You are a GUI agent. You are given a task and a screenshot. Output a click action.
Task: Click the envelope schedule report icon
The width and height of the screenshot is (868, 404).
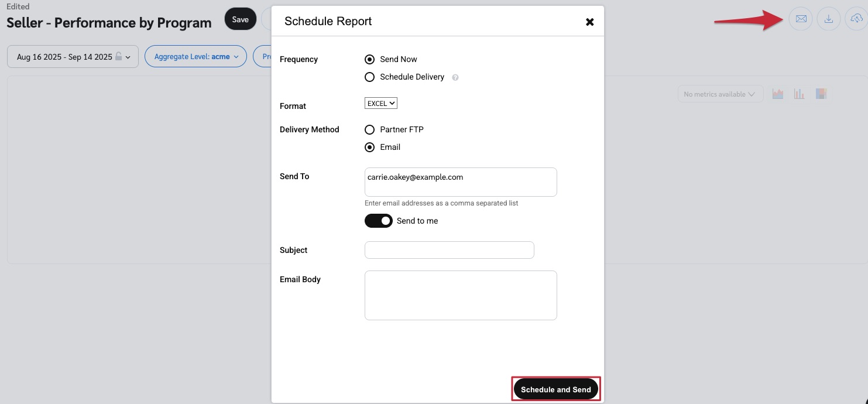[x=801, y=19]
